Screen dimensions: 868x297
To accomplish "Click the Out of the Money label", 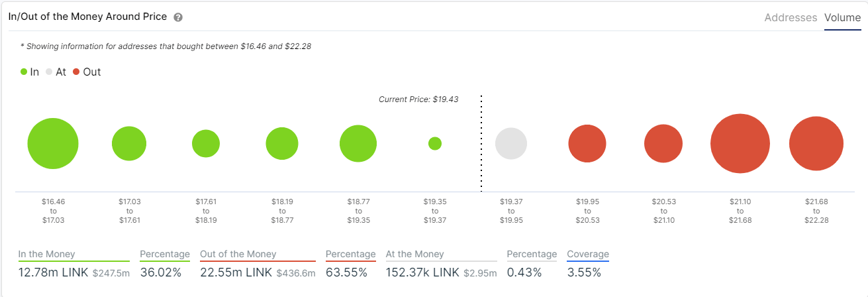I will (x=238, y=254).
